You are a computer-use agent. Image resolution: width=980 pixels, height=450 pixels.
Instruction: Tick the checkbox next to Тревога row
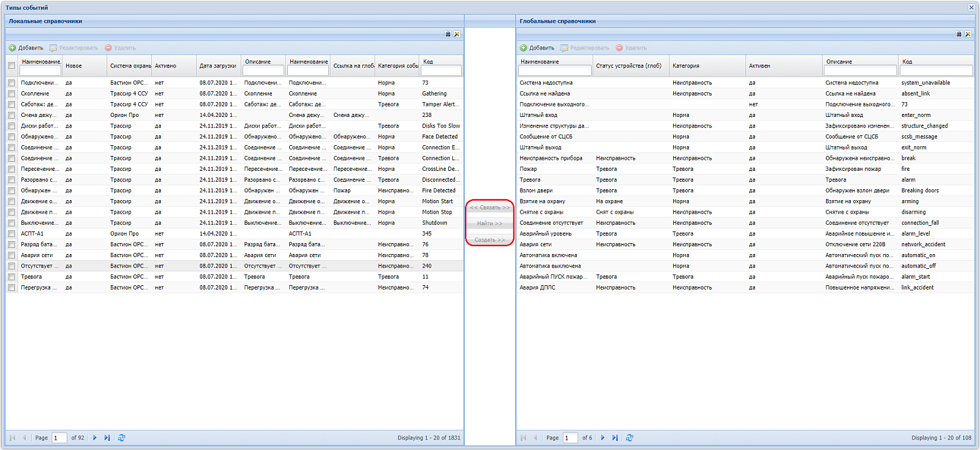pyautogui.click(x=11, y=277)
